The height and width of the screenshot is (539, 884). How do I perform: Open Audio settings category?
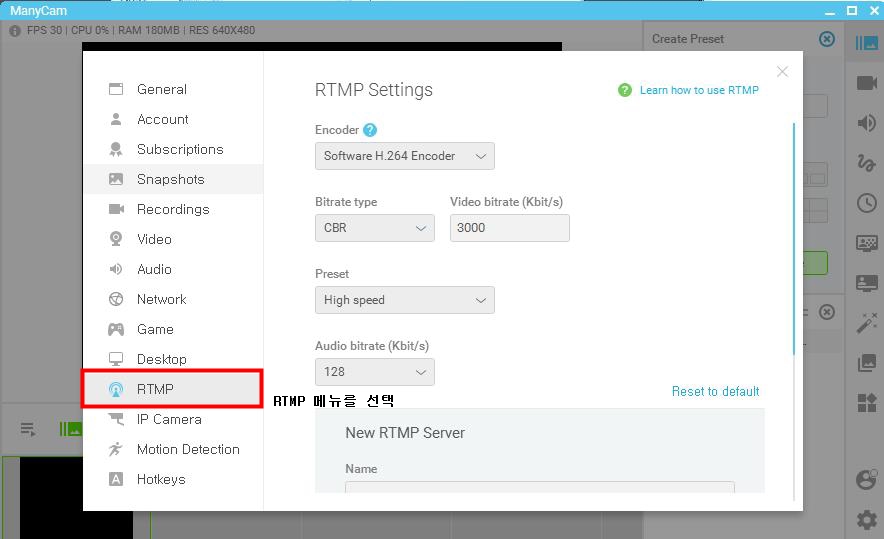[173, 269]
